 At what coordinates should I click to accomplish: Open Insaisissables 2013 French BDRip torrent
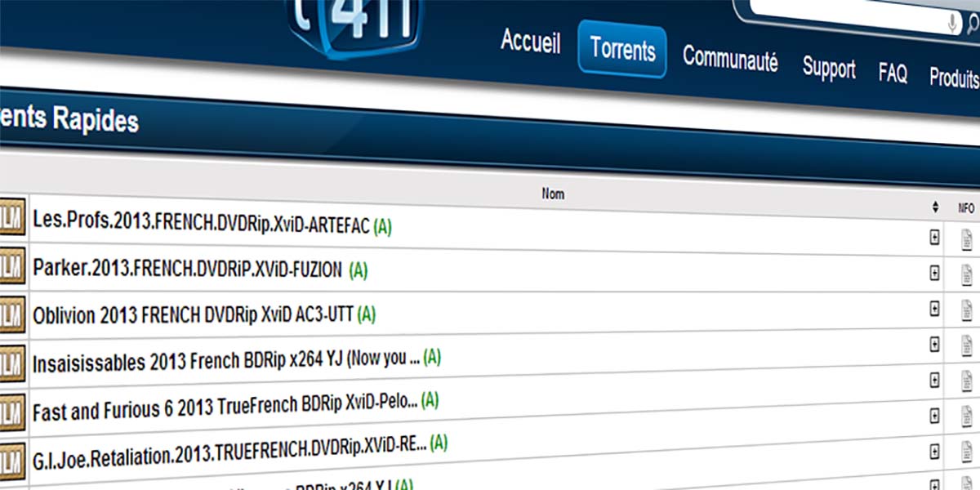[x=225, y=360]
